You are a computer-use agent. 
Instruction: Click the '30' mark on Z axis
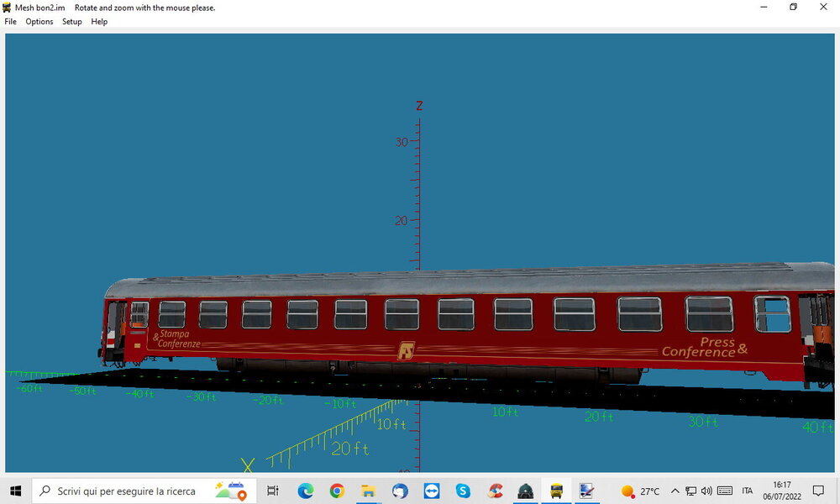pos(402,142)
